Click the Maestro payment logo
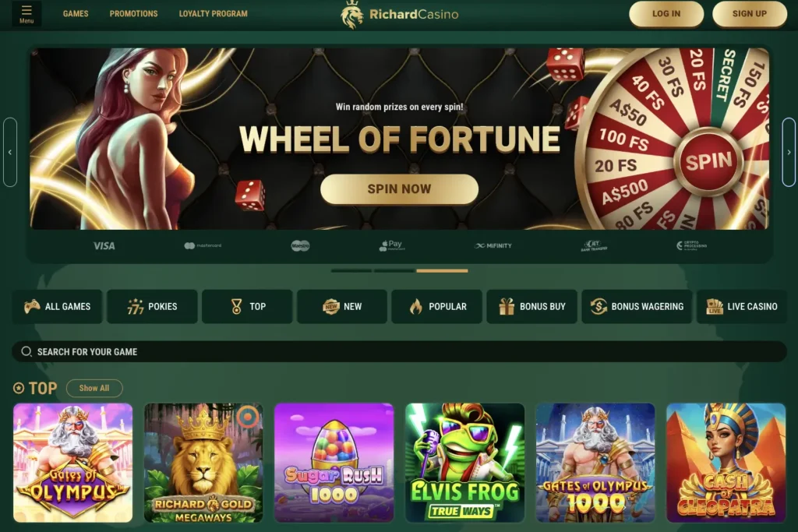Image resolution: width=798 pixels, height=532 pixels. coord(300,245)
